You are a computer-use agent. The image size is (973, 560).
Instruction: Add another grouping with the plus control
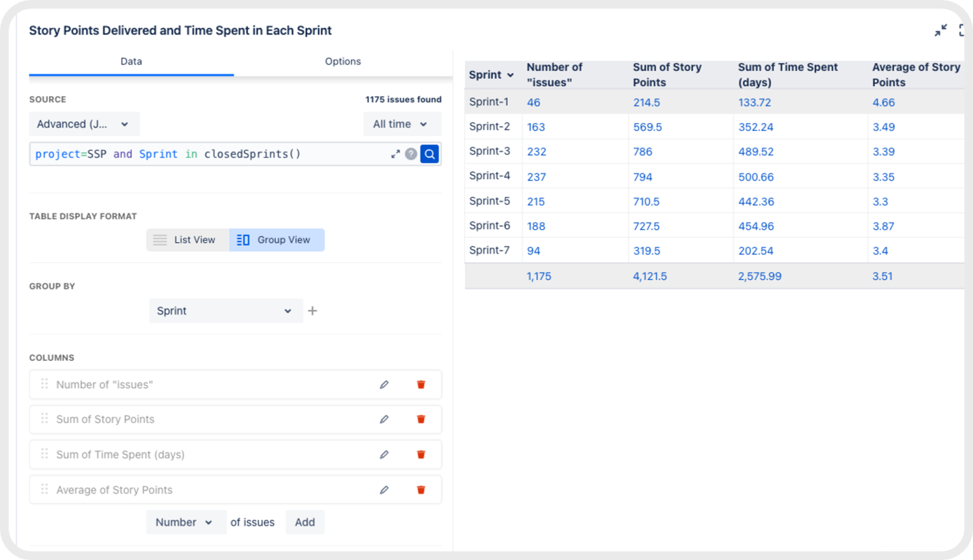pyautogui.click(x=312, y=311)
